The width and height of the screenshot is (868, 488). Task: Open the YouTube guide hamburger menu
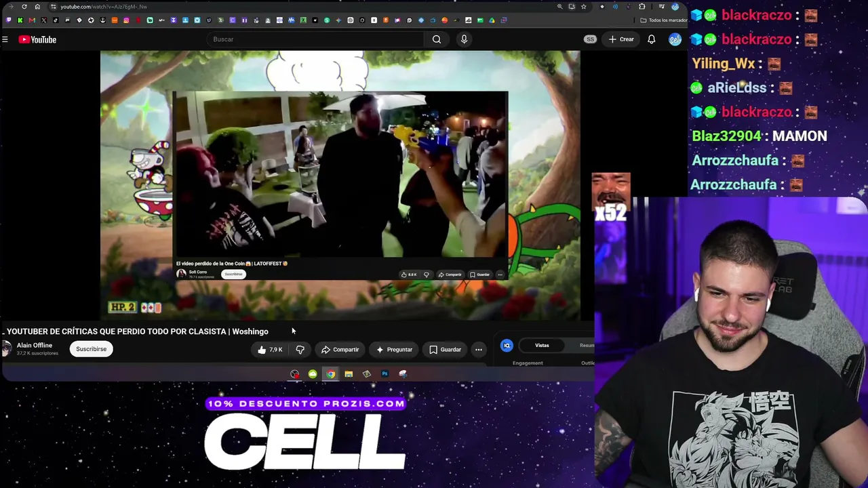coord(5,39)
